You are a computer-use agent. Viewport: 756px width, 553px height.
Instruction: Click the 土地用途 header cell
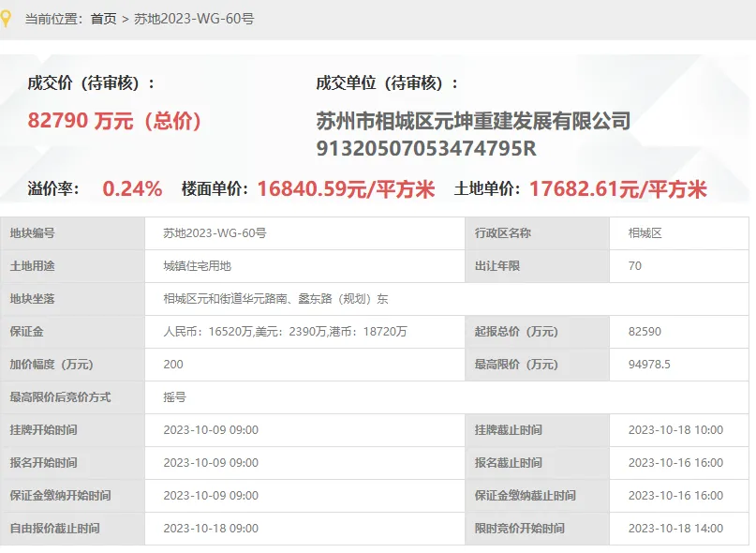click(x=73, y=266)
